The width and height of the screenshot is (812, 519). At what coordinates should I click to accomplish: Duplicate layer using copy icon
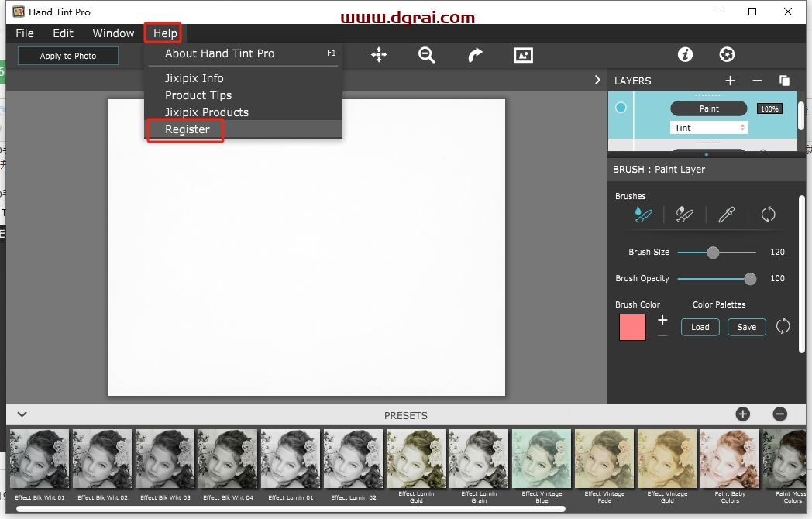pos(785,81)
